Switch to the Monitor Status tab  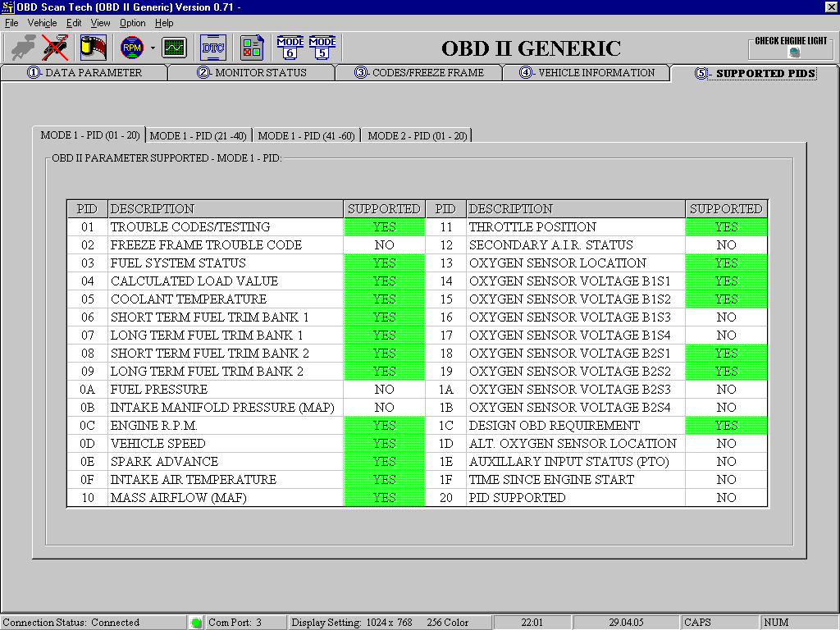pos(252,73)
